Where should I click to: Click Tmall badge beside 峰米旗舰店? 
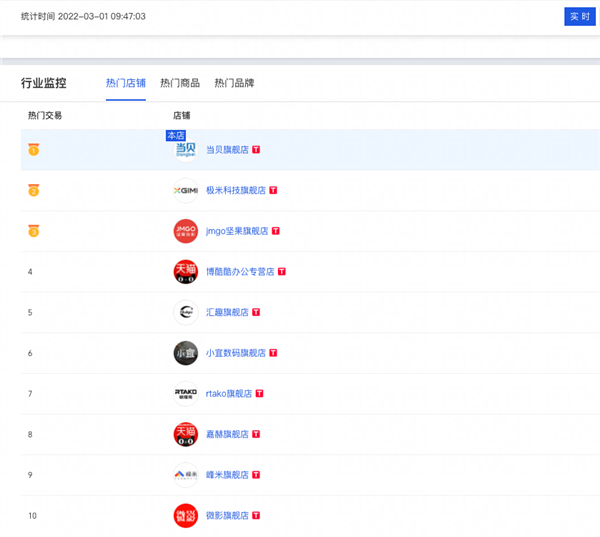pos(256,475)
